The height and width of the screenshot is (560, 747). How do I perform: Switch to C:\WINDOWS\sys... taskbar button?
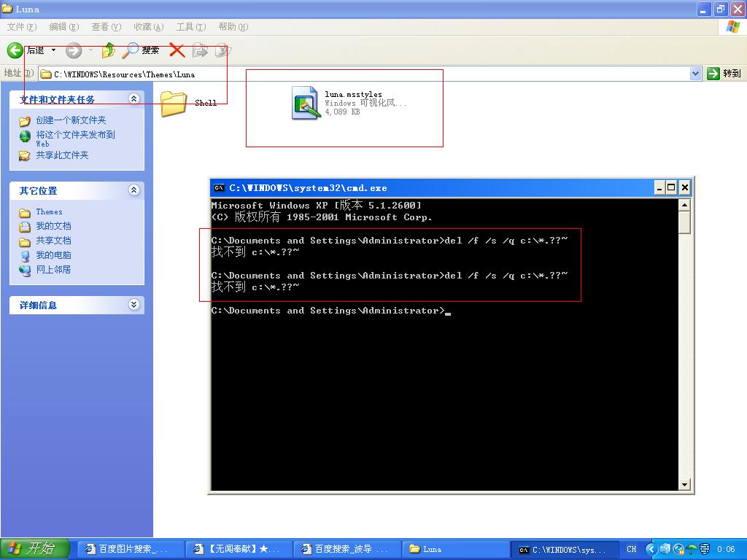pos(564,549)
